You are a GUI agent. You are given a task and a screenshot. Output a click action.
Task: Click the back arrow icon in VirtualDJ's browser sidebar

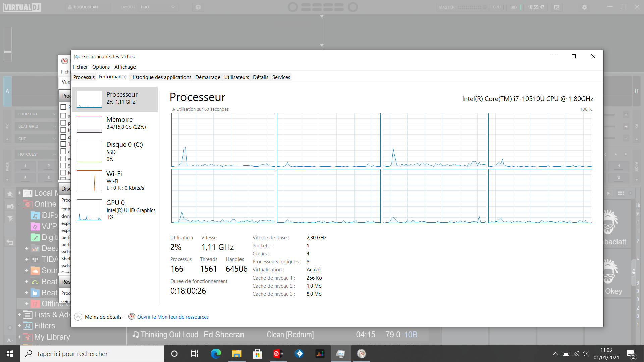[10, 242]
